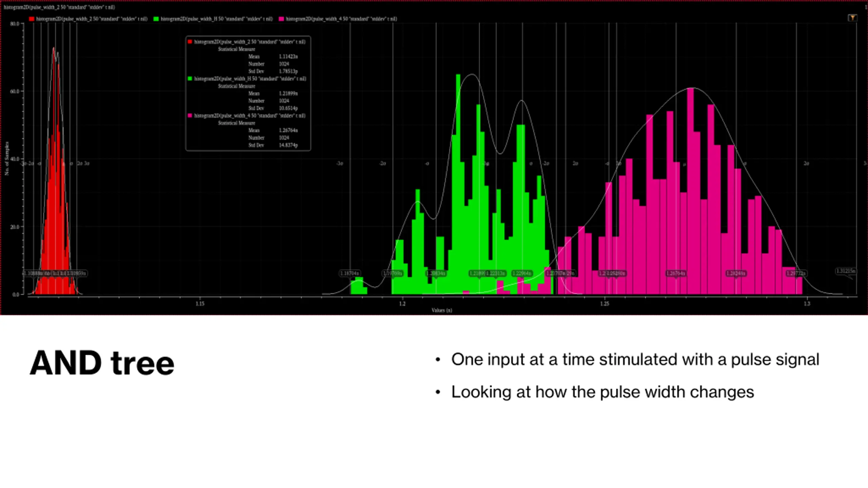
Task: Click magenta swatch inside statistics box
Action: [x=190, y=116]
